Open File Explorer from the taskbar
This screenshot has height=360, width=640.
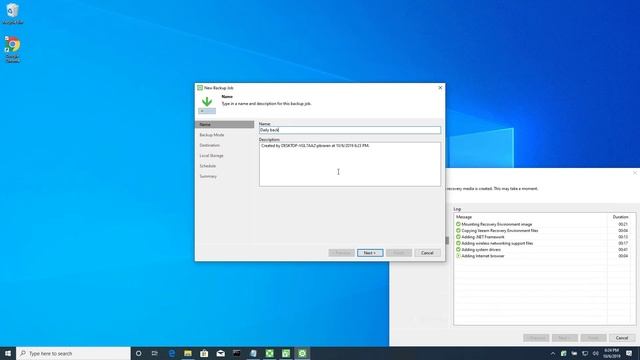188,353
